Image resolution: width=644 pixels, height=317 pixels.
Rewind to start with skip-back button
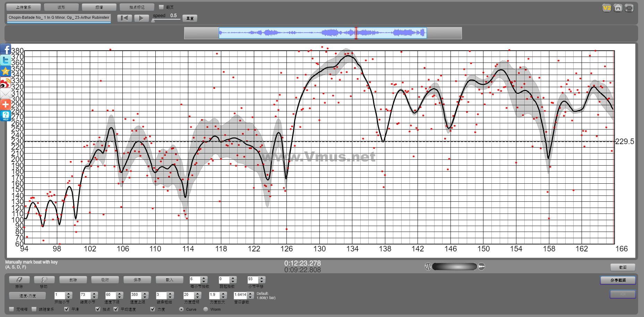point(124,18)
